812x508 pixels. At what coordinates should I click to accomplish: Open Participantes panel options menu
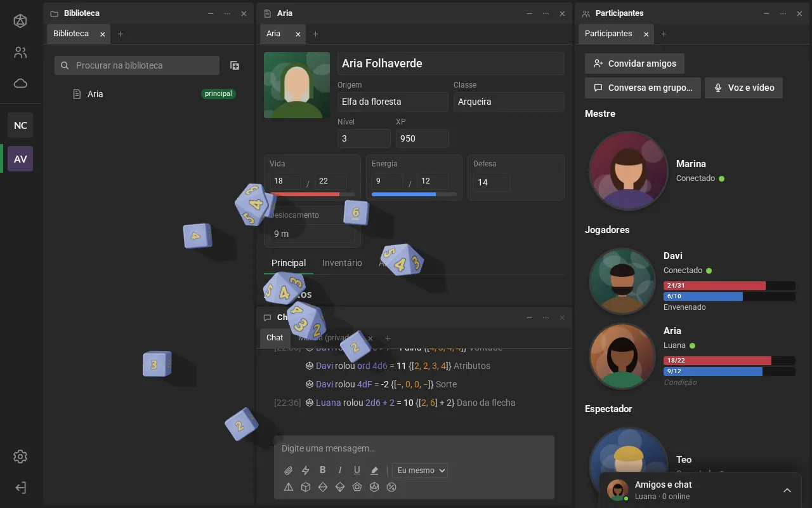pyautogui.click(x=783, y=13)
